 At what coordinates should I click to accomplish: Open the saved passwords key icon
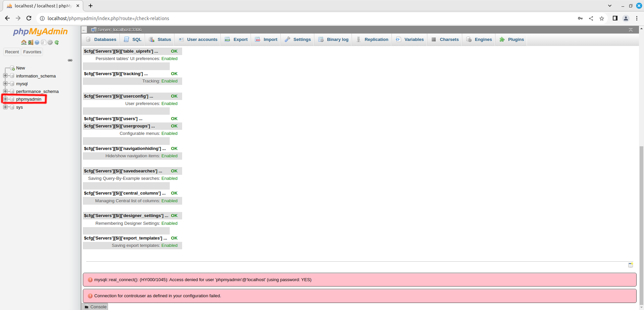point(580,18)
